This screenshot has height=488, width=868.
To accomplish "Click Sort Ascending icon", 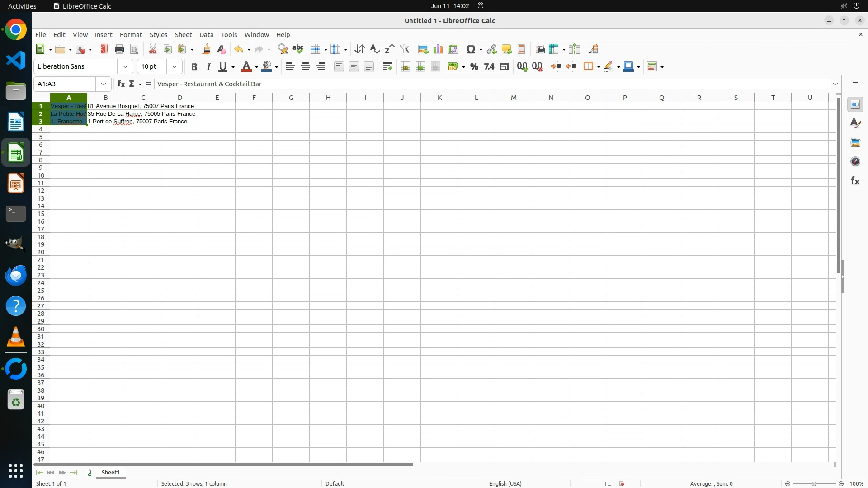I will pos(375,49).
